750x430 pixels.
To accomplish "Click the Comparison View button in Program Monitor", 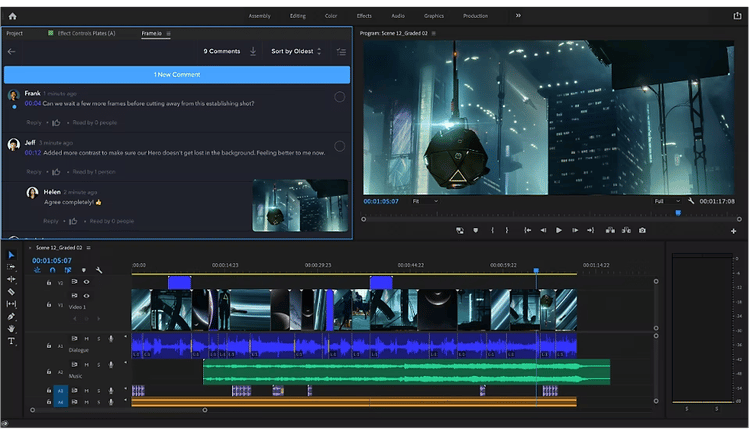I will pyautogui.click(x=460, y=231).
